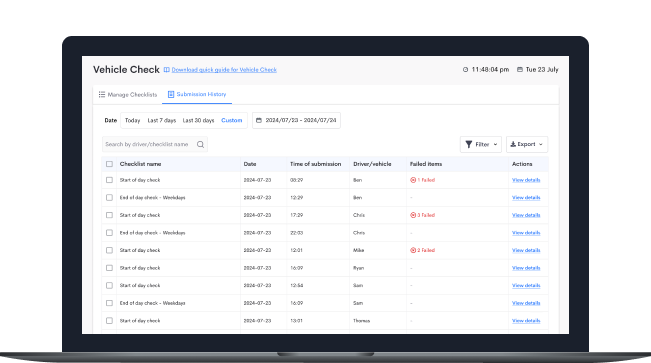View details for Sam's End of day check
The height and width of the screenshot is (363, 651).
[526, 303]
